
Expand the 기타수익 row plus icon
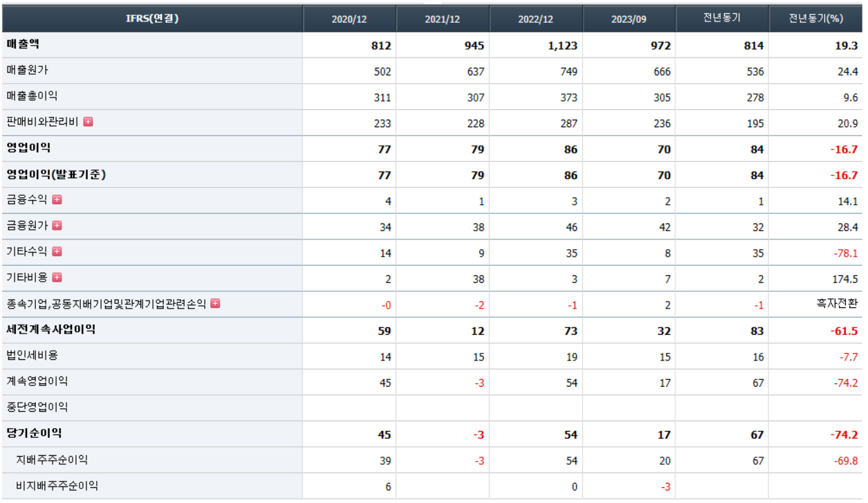[x=57, y=251]
